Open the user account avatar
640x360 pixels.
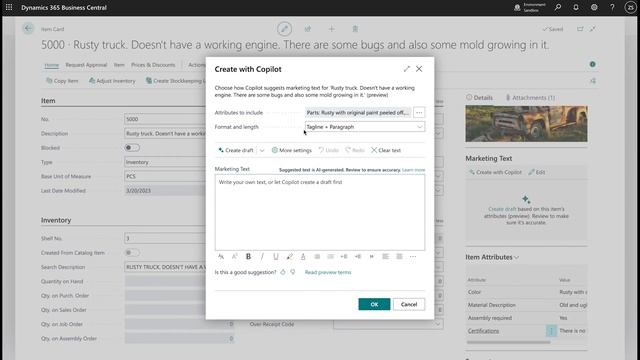[630, 7]
